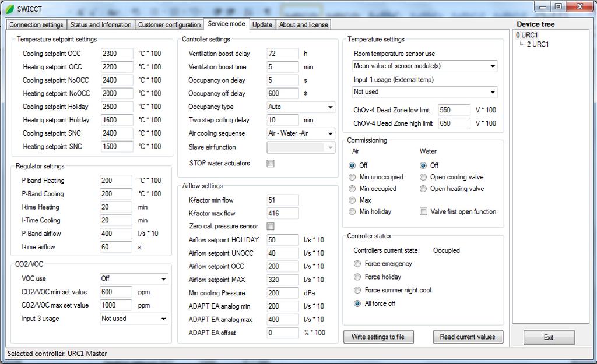597x364 pixels.
Task: Click Heating setpoint OCC field
Action: [117, 67]
